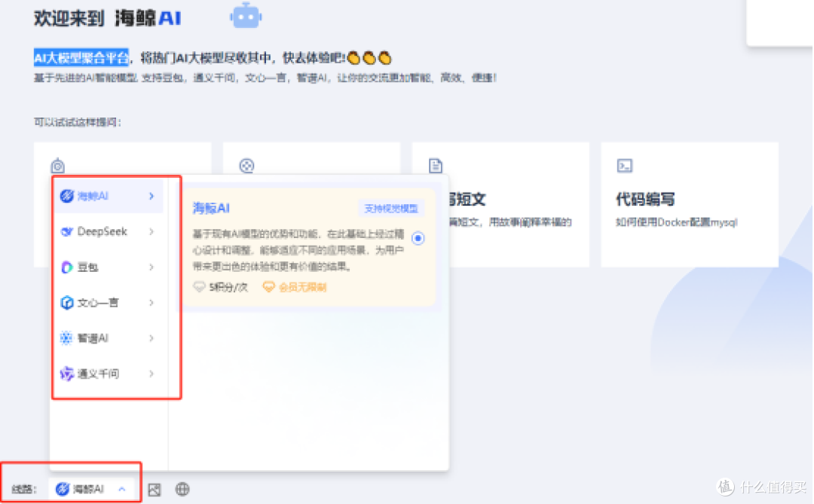Click the 海鲸AI icon in bottom selector
This screenshot has height=504, width=814.
point(63,488)
